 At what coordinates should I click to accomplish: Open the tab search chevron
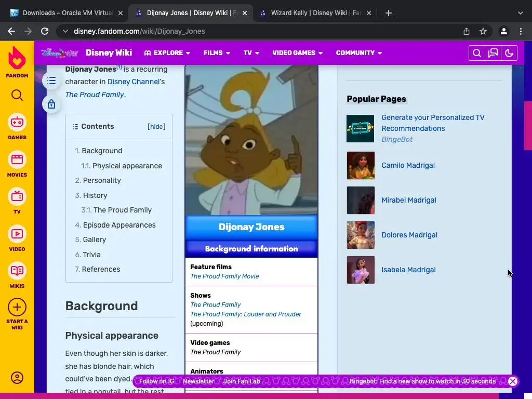pyautogui.click(x=521, y=13)
